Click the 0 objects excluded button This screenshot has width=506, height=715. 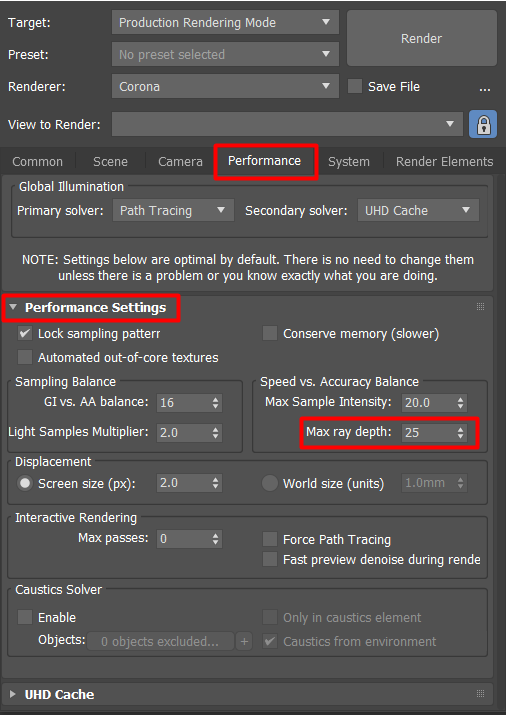pos(160,642)
